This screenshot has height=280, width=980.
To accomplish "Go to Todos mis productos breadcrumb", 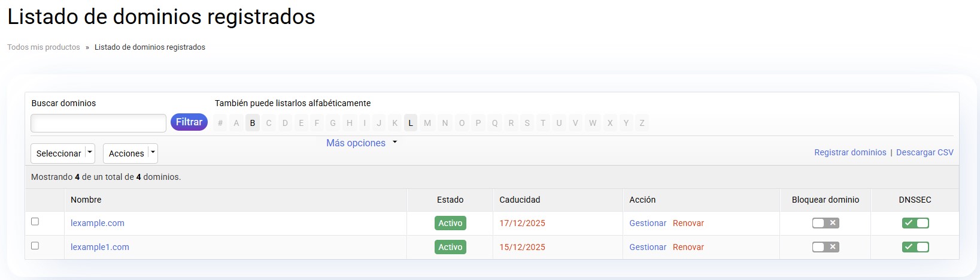I will (x=44, y=47).
